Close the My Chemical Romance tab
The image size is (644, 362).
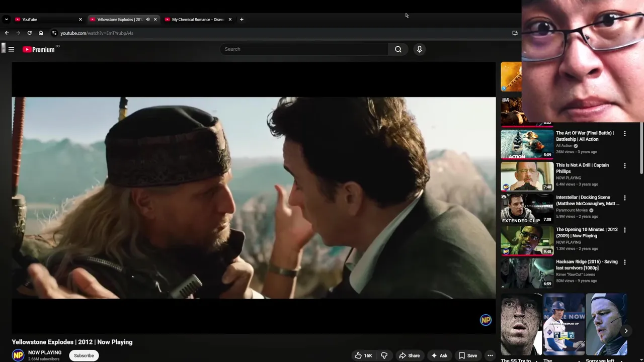(230, 19)
